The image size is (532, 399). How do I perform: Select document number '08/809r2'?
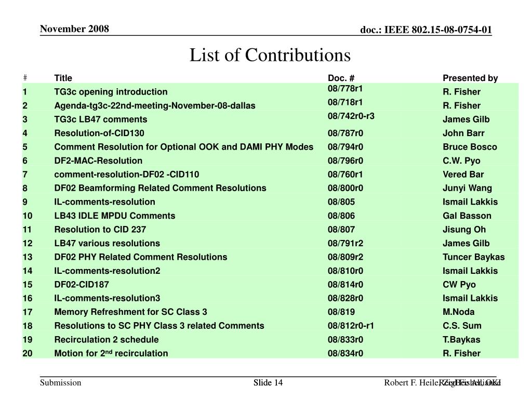(x=345, y=257)
